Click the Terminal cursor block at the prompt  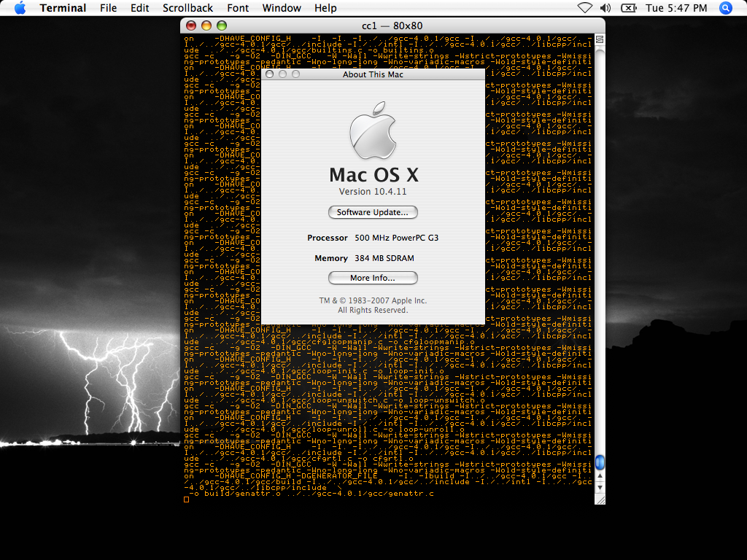tap(186, 499)
